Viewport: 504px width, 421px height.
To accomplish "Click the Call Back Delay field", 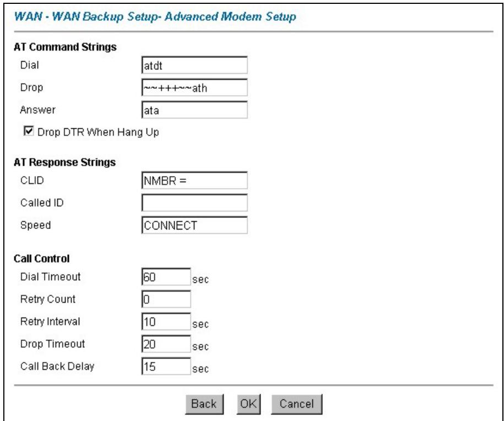I will click(x=166, y=367).
